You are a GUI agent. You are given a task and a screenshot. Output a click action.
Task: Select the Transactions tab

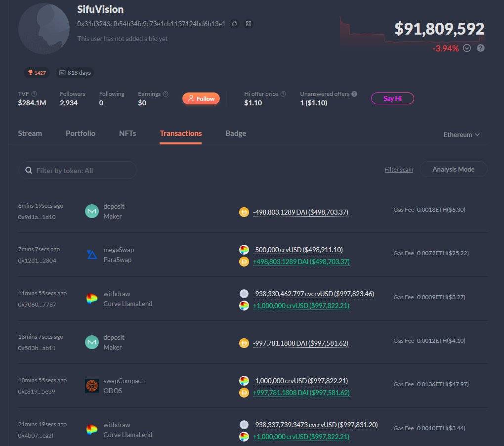pyautogui.click(x=181, y=134)
